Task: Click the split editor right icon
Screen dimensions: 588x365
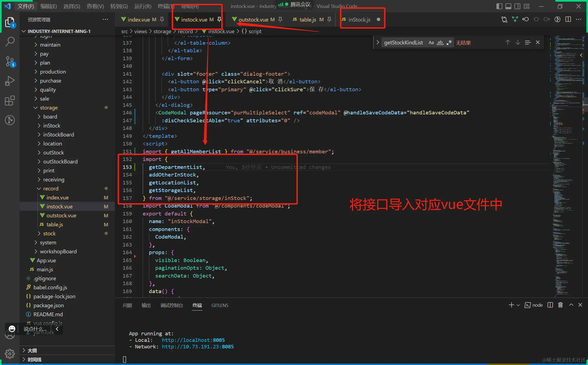Action: click(x=568, y=19)
